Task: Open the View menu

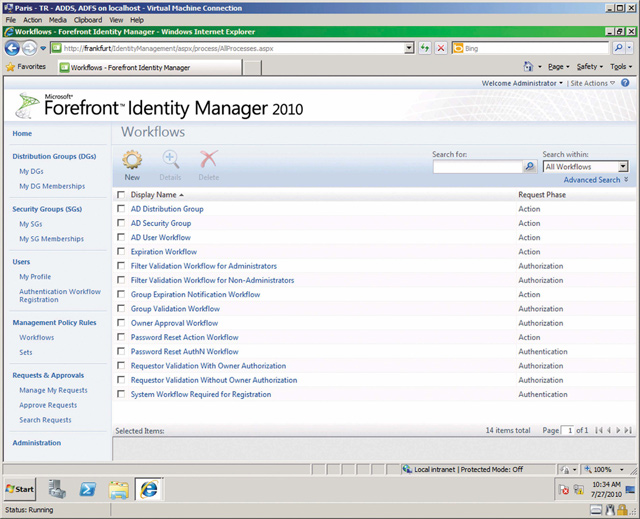Action: pyautogui.click(x=116, y=20)
